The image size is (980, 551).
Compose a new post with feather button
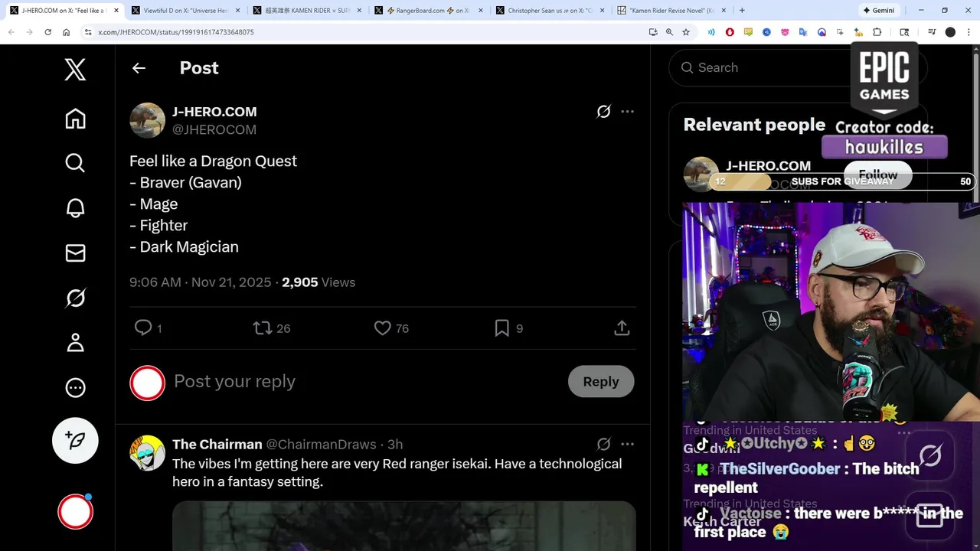(x=75, y=440)
